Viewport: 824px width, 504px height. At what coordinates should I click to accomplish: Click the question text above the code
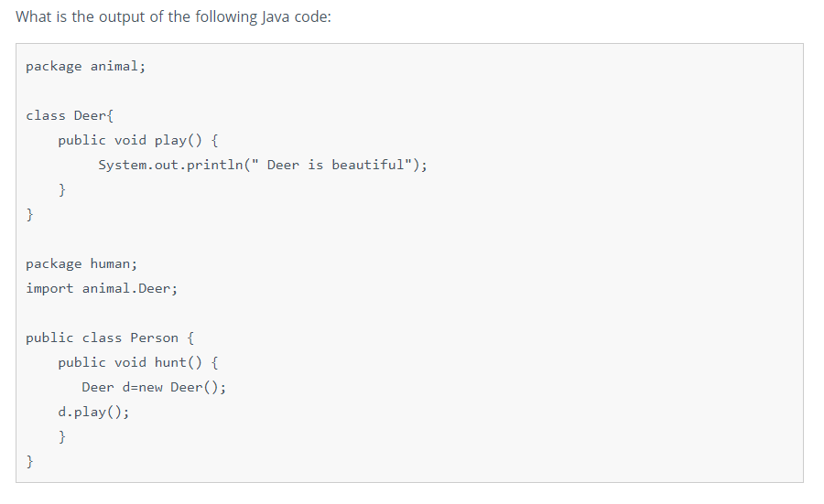(x=173, y=17)
